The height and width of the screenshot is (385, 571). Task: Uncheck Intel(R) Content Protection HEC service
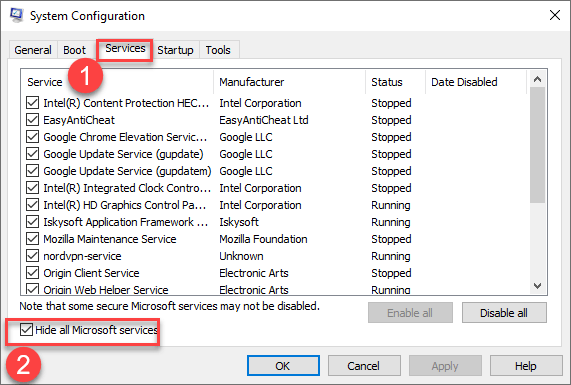(32, 103)
